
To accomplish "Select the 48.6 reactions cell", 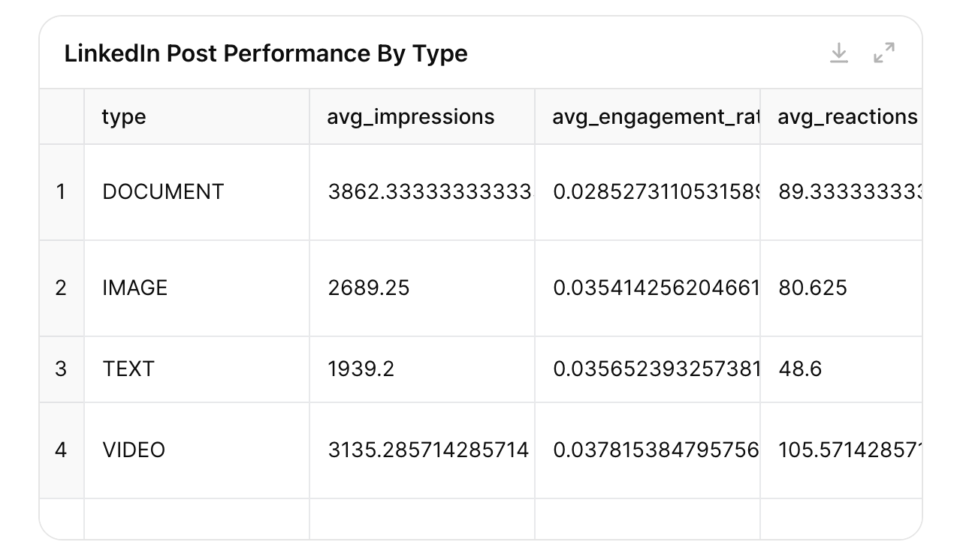I will (x=800, y=369).
